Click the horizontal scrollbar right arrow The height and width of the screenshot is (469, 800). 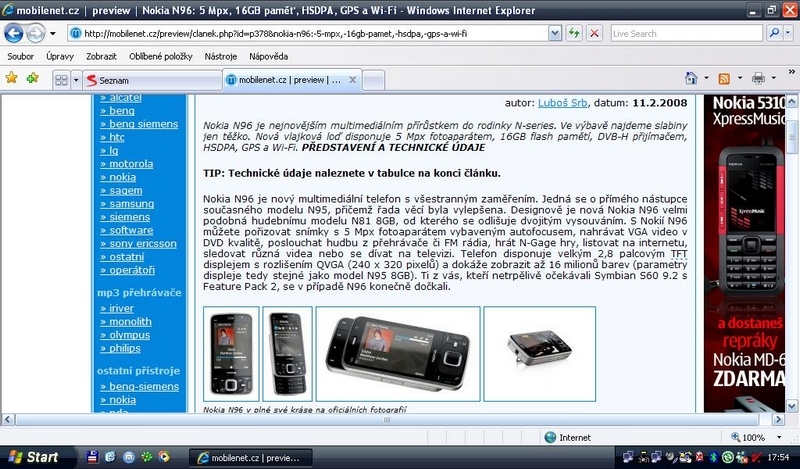[779, 419]
